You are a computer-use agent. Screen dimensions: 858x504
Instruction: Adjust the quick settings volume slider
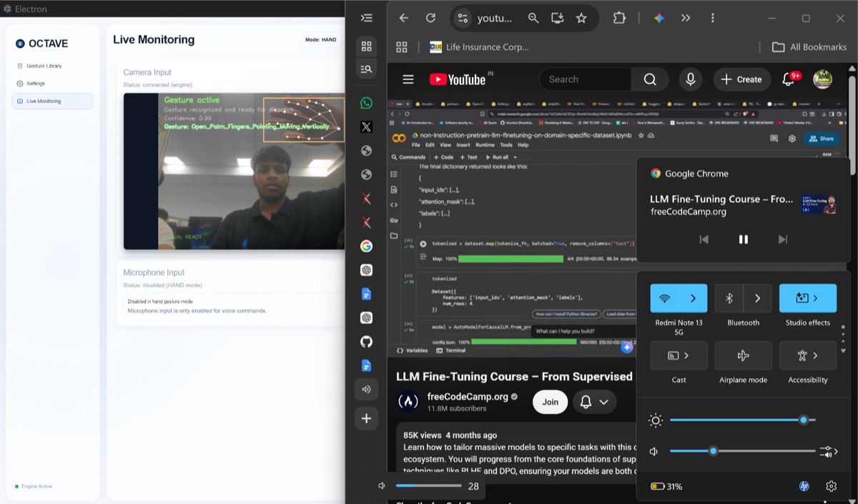pyautogui.click(x=743, y=451)
